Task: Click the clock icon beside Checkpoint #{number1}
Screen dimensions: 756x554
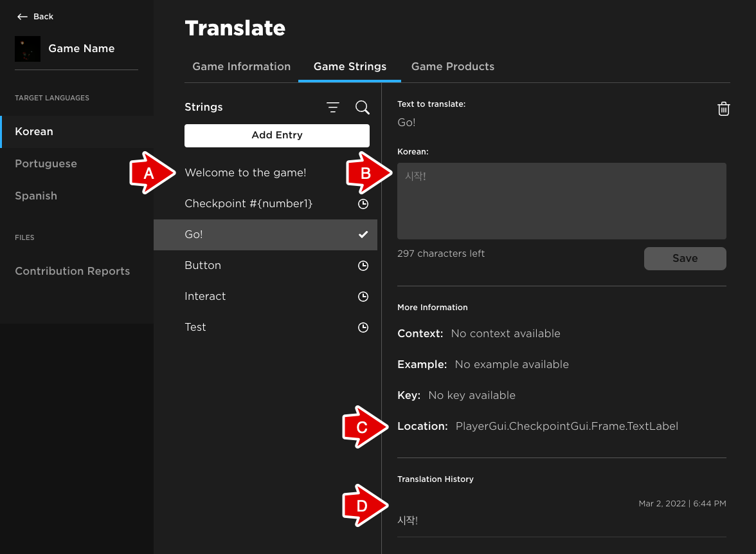Action: coord(363,204)
